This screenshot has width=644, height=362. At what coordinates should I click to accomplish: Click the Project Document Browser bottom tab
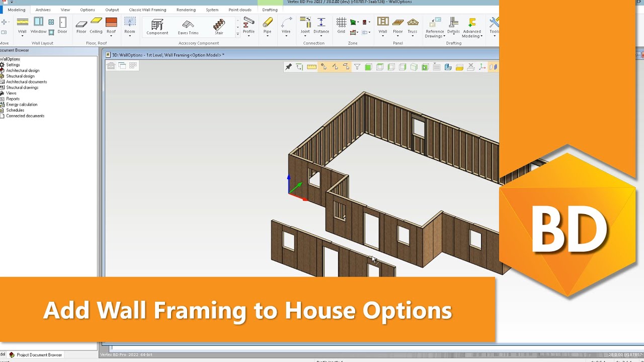[35, 355]
